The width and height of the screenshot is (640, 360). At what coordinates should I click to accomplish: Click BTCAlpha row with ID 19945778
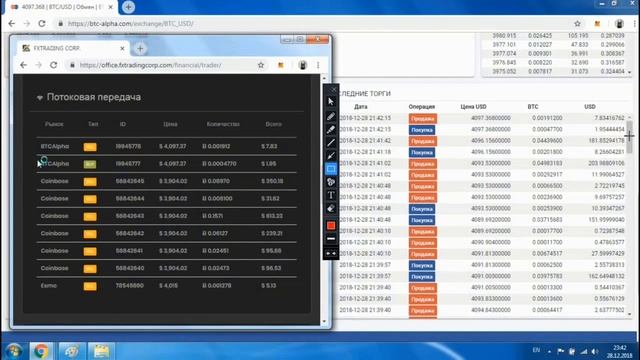point(167,146)
